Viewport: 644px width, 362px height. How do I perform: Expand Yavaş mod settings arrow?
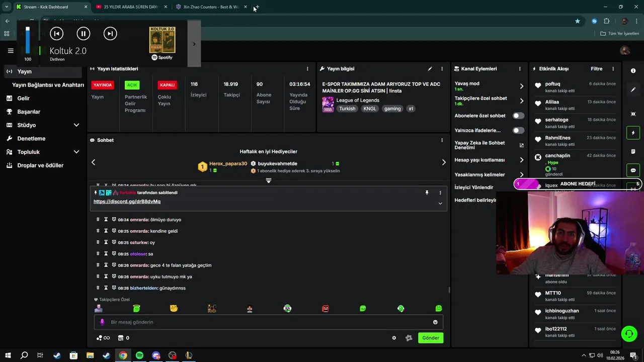click(x=521, y=86)
